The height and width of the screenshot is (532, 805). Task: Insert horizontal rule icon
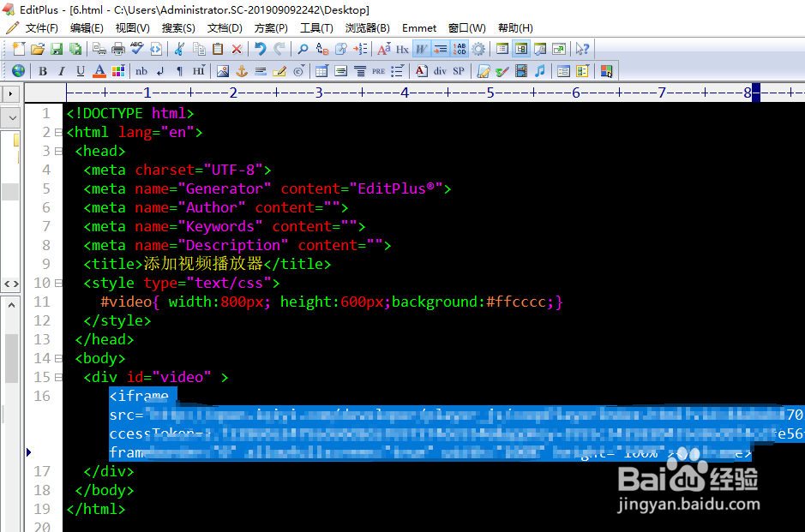pyautogui.click(x=261, y=71)
